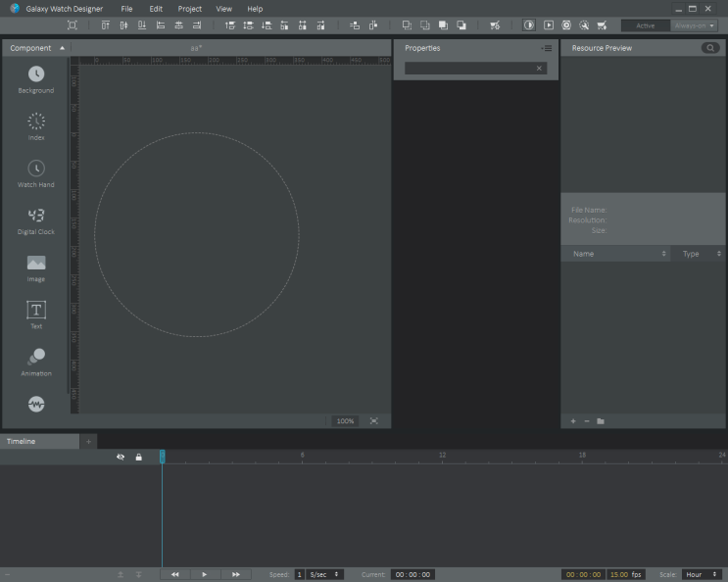728x582 pixels.
Task: Open the Edit menu
Action: [156, 9]
